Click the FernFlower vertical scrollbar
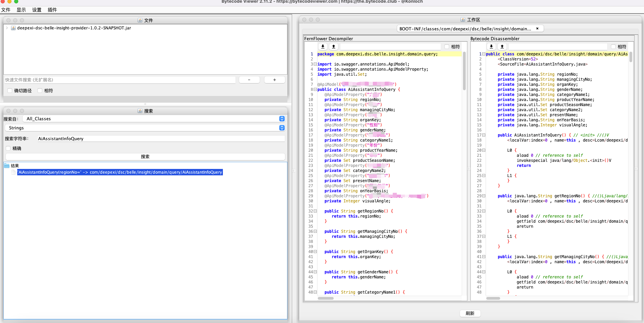 coord(464,71)
